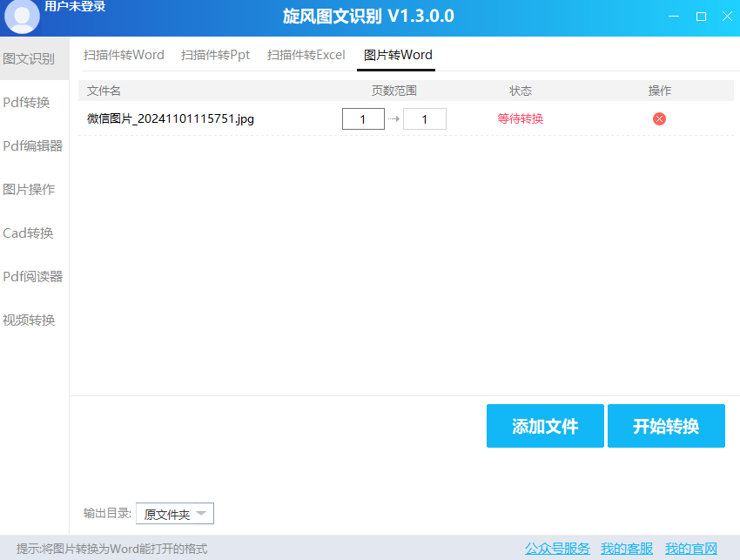Switch to the 扫描件转Ppt tab
Viewport: 740px width, 560px height.
(215, 55)
